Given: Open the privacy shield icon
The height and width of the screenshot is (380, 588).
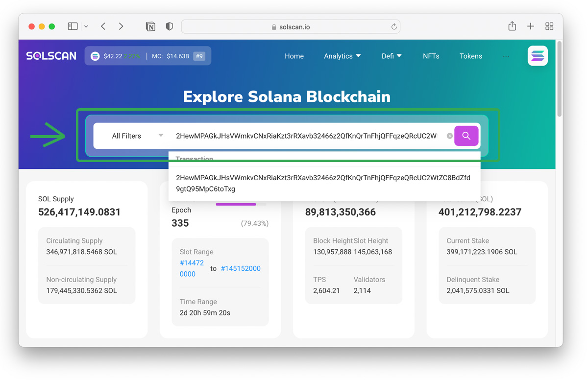Looking at the screenshot, I should pos(169,26).
